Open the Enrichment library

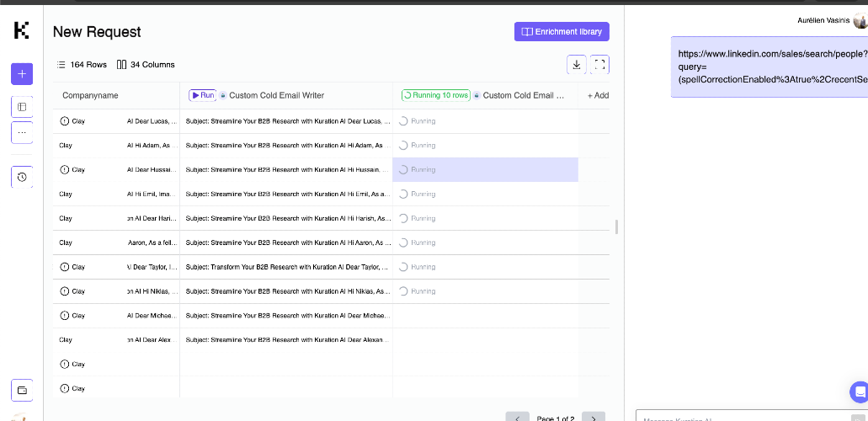pyautogui.click(x=562, y=32)
